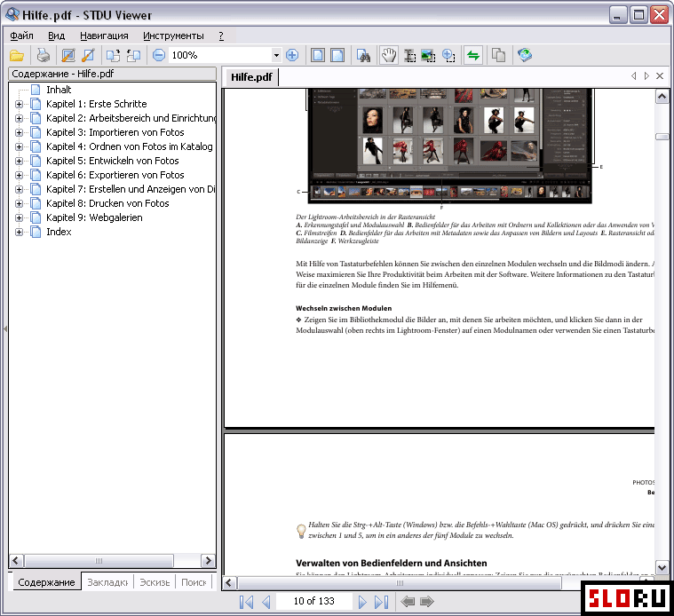The image size is (674, 616).
Task: Click contents panel scroll right arrow
Action: pos(209,561)
